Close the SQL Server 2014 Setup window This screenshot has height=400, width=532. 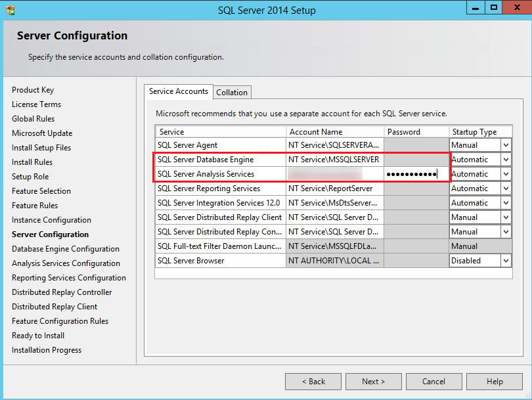pos(517,7)
